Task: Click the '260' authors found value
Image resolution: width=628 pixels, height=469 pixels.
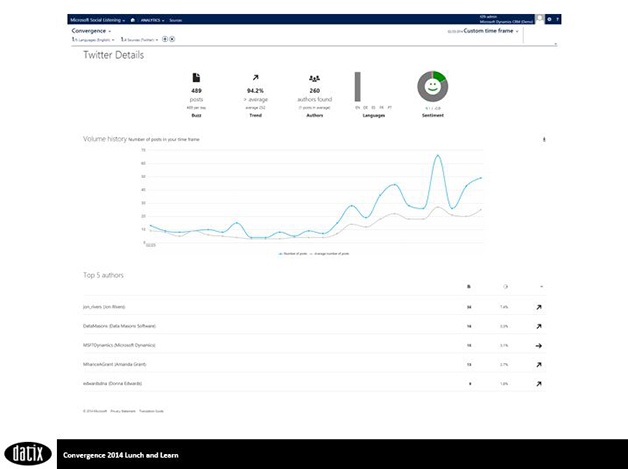Action: (314, 91)
